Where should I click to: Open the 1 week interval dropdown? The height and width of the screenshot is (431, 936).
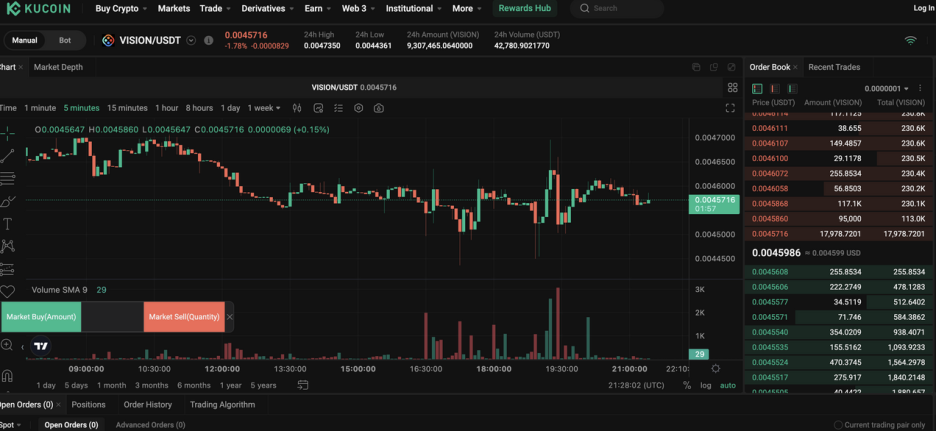pos(264,108)
